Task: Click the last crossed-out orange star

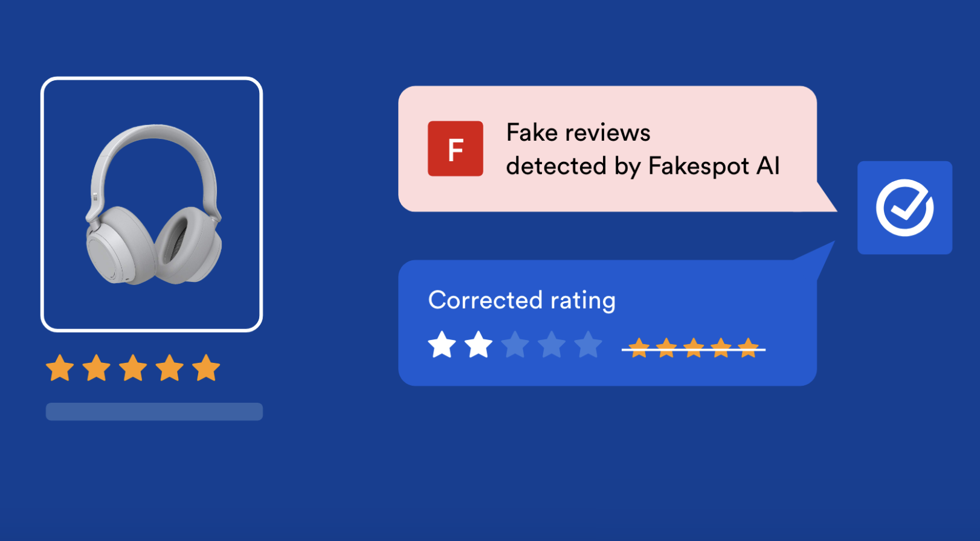Action: coord(748,348)
